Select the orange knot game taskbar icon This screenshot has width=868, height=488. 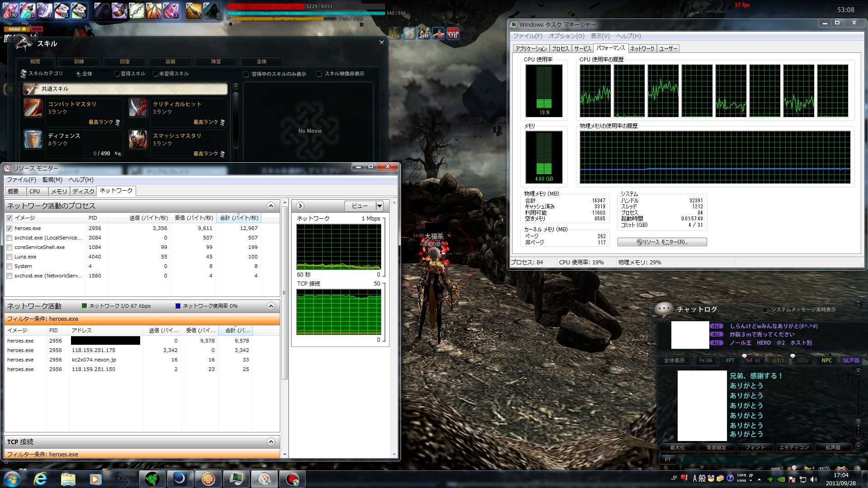point(208,479)
